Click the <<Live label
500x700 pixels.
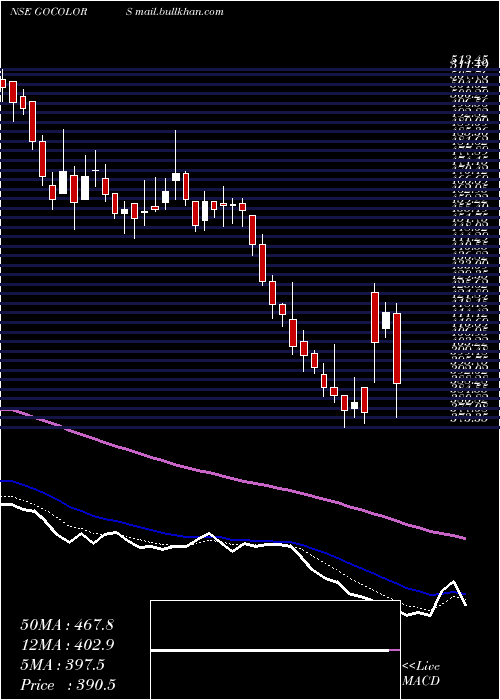click(x=421, y=667)
